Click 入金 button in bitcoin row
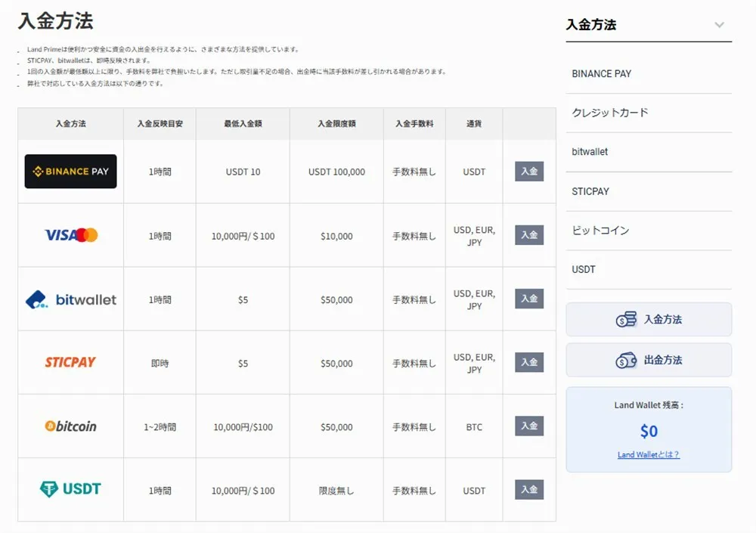This screenshot has height=533, width=756. [x=529, y=426]
